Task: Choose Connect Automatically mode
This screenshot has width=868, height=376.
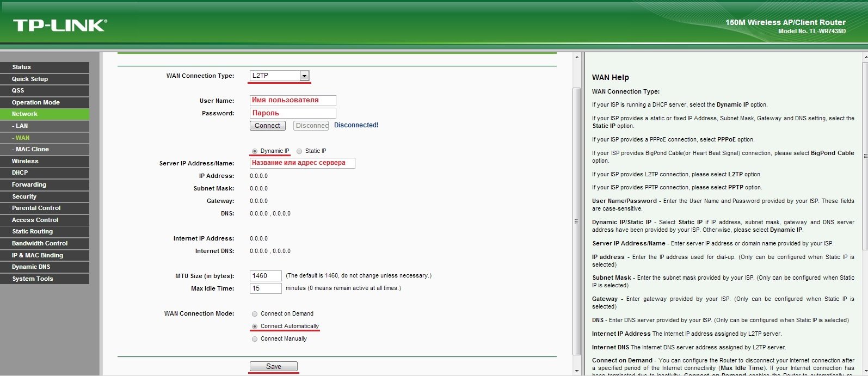Action: tap(255, 326)
